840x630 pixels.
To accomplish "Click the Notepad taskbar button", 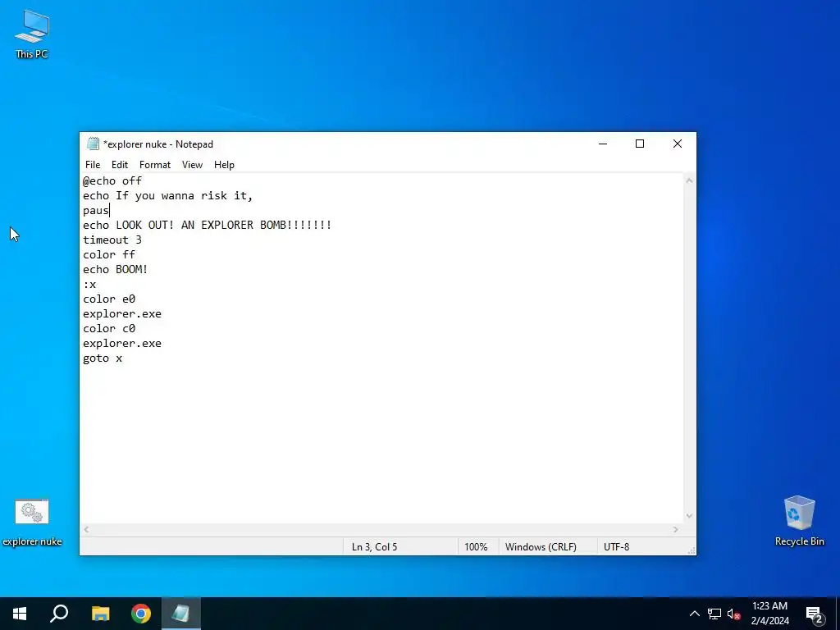I will point(181,614).
